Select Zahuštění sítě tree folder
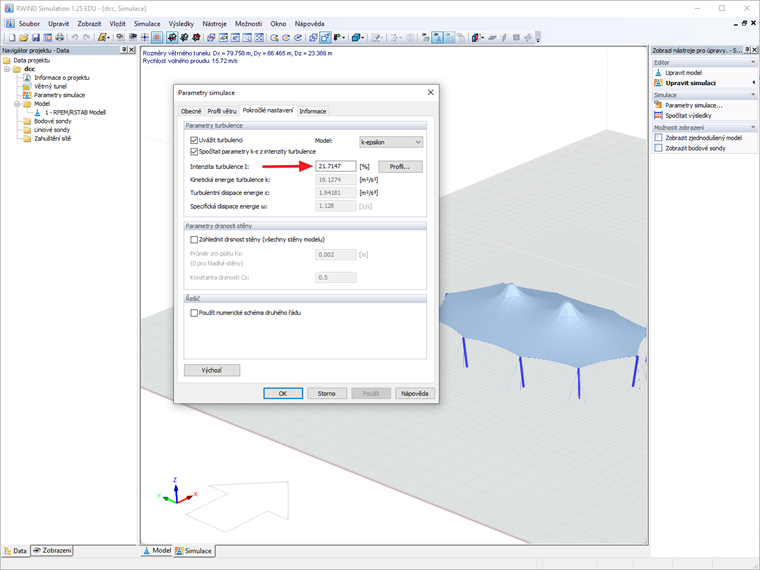This screenshot has height=570, width=760. coord(52,139)
